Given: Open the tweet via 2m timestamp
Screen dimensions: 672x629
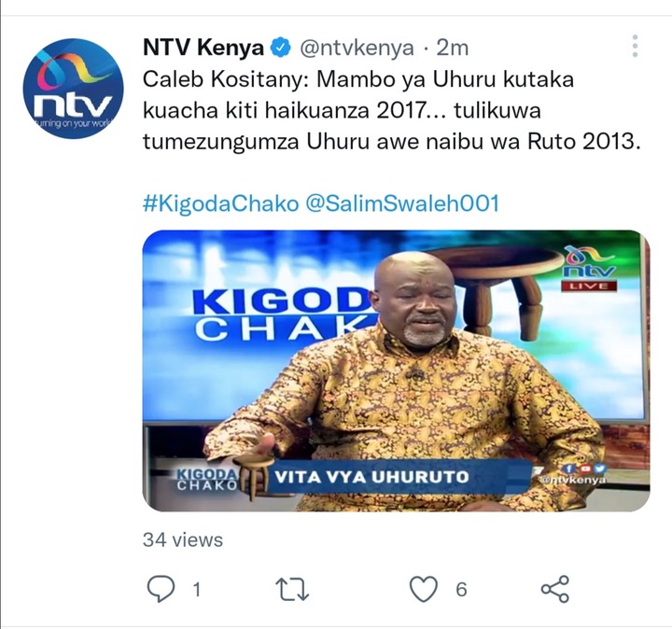Looking at the screenshot, I should coord(452,48).
